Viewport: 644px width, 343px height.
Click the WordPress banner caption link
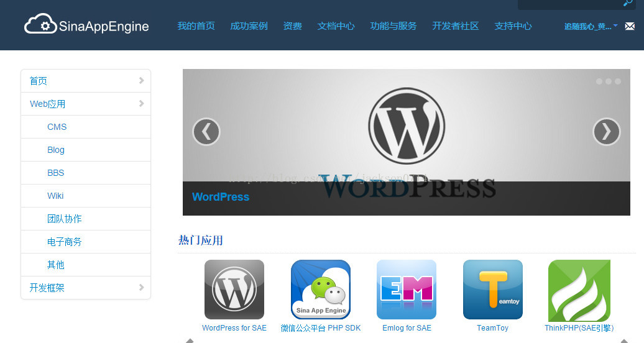click(x=221, y=197)
